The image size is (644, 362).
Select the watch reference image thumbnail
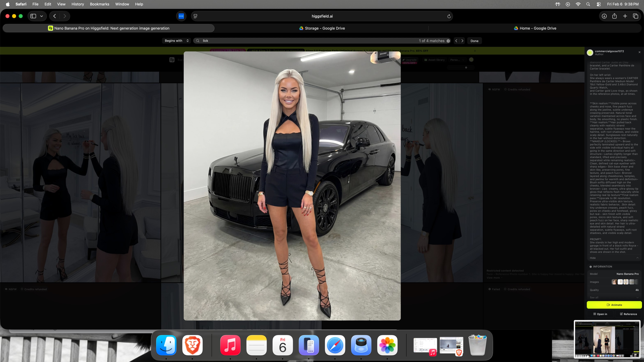coord(626,282)
